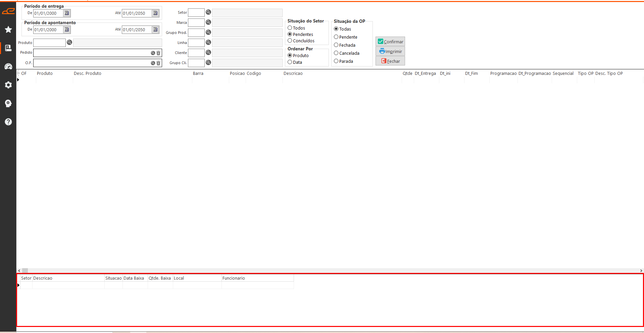Click the Funcionario column header in lower grid

pyautogui.click(x=234, y=278)
